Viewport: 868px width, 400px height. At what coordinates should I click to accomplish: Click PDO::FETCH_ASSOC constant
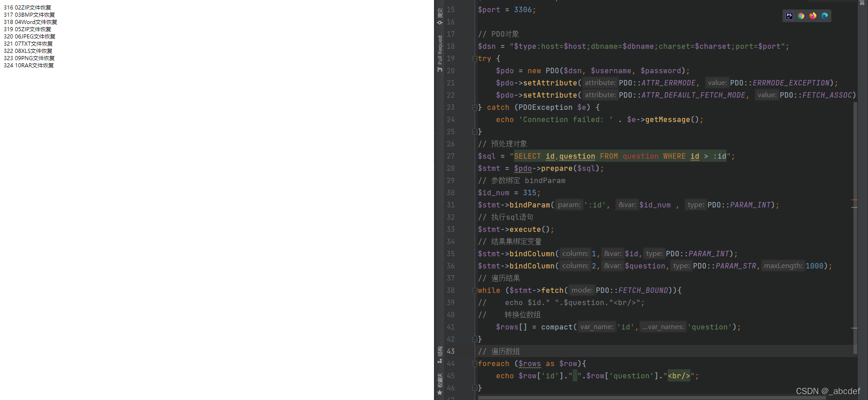pos(816,95)
